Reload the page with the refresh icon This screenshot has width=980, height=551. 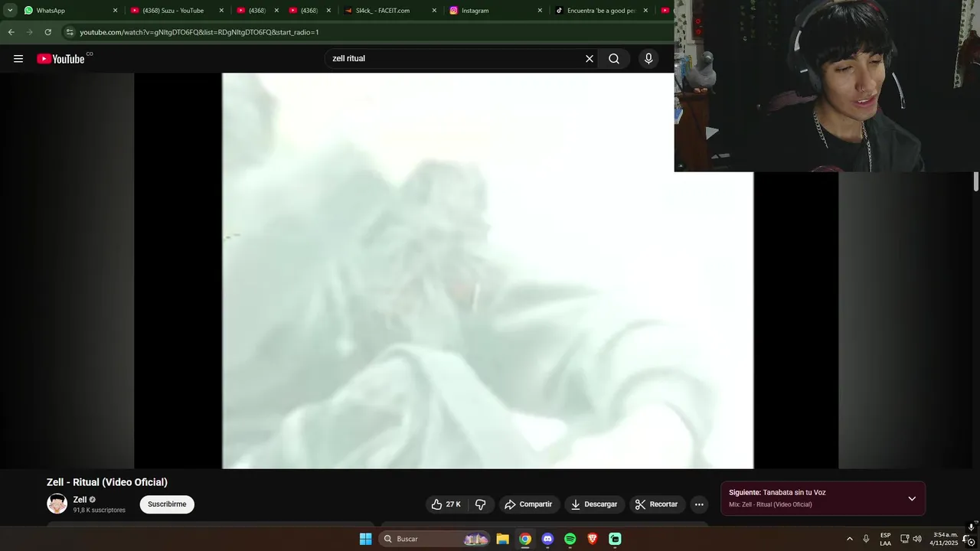coord(48,32)
